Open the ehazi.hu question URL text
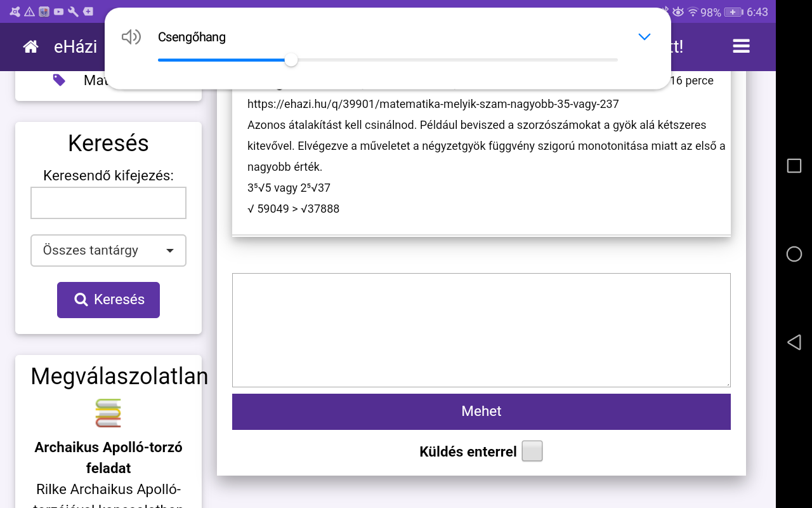This screenshot has width=812, height=508. 433,104
